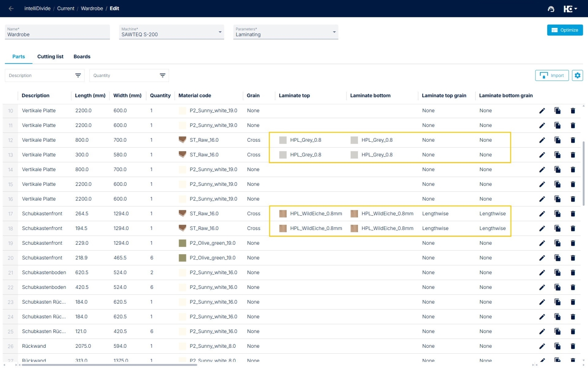Delete row 19 Schubkastenfront

tap(573, 243)
